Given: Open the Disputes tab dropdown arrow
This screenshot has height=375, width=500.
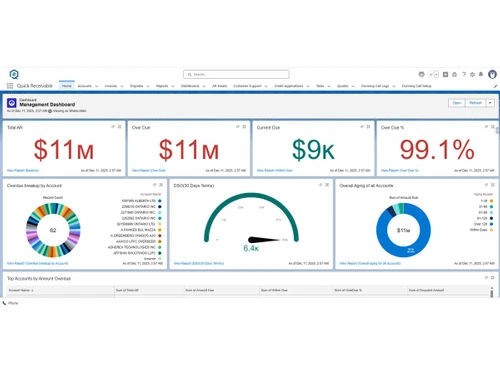Looking at the screenshot, I should [x=148, y=86].
